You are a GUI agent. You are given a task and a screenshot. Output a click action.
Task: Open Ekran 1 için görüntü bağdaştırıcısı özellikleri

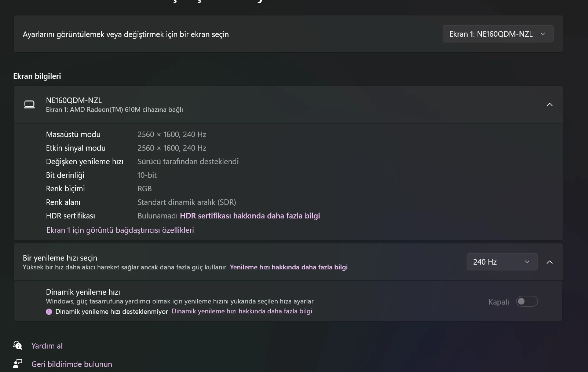click(x=120, y=230)
